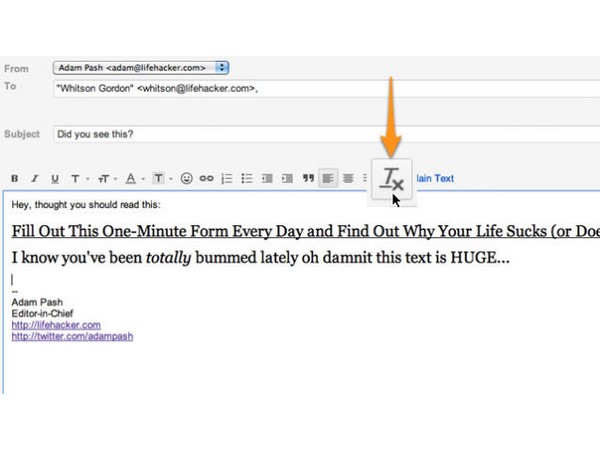Click the Remove Formatting button
Screen dimensions: 600x450
[x=391, y=180]
